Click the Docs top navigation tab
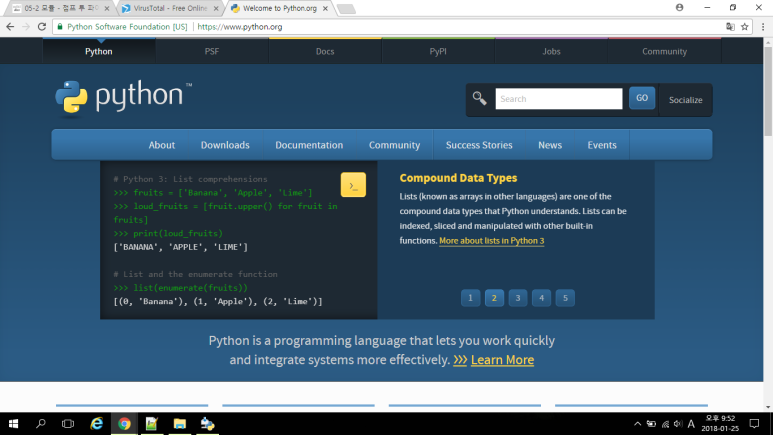Image resolution: width=773 pixels, height=435 pixels. 325,51
